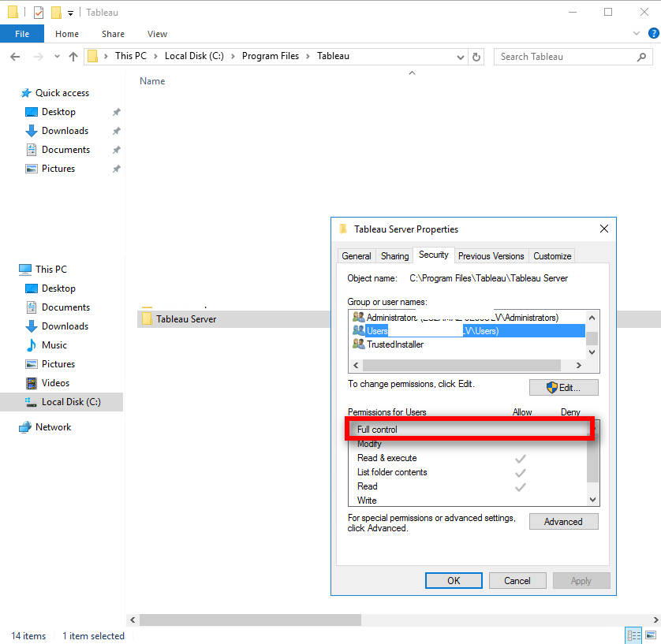This screenshot has width=661, height=644.
Task: Click the Advanced button
Action: 564,522
